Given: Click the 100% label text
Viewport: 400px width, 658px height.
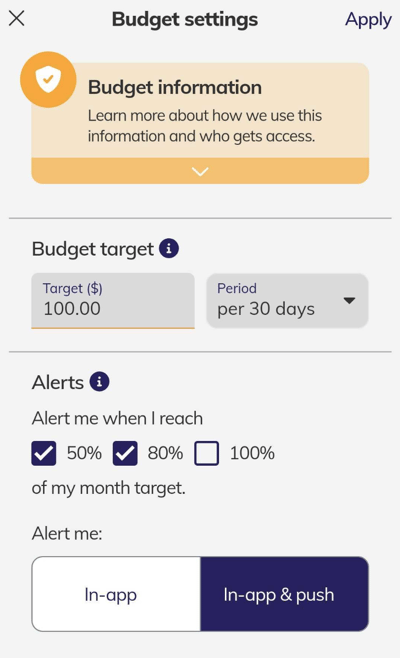Looking at the screenshot, I should pyautogui.click(x=252, y=453).
